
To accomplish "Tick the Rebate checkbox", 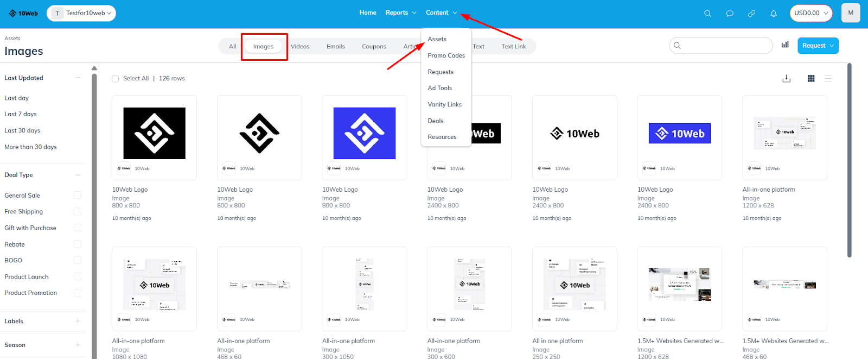I will (78, 244).
